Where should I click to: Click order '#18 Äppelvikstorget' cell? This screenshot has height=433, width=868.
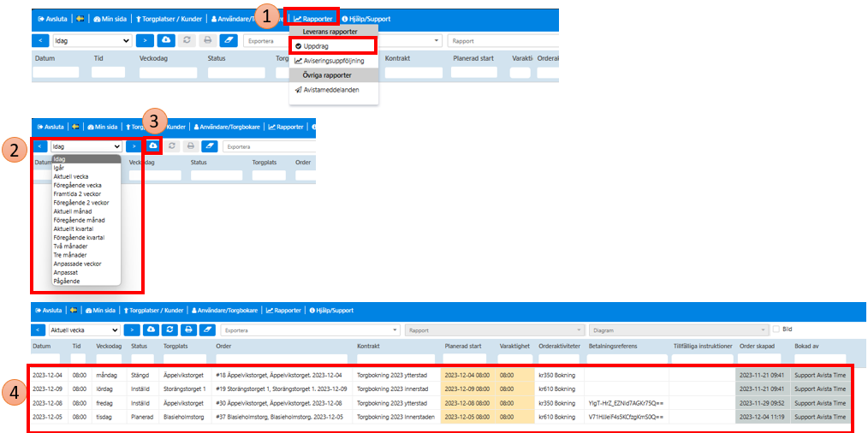(282, 374)
